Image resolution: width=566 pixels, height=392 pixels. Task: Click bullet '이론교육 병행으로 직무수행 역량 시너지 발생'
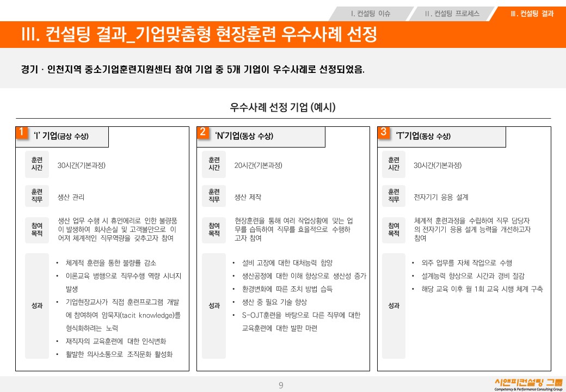[x=124, y=283]
